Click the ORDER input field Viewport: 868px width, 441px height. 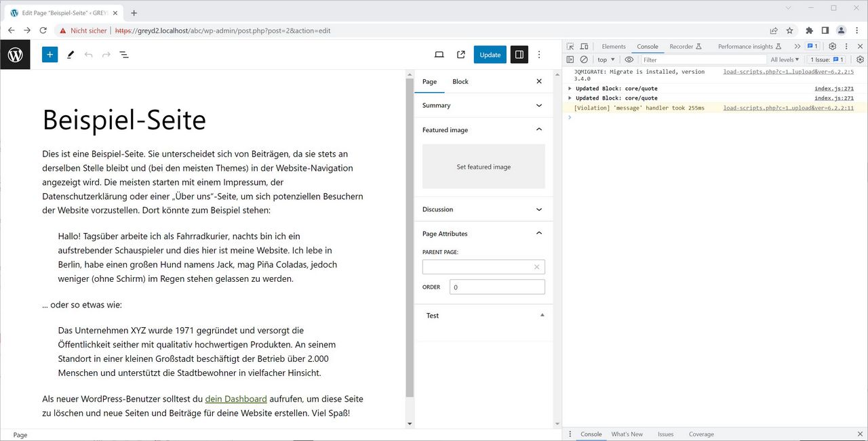tap(497, 287)
